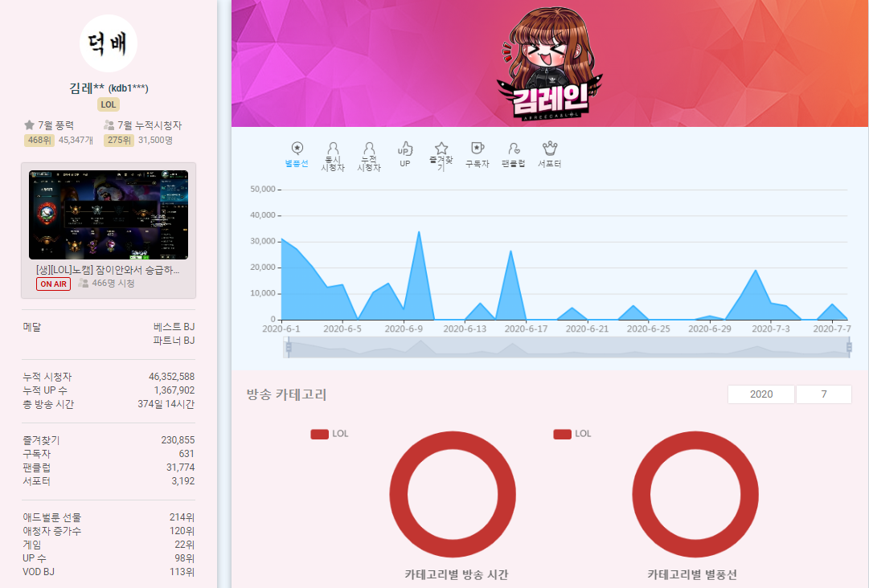Viewport: 869px width, 588px height.
Task: Click the 45,347개 star balloon count
Action: (x=76, y=140)
